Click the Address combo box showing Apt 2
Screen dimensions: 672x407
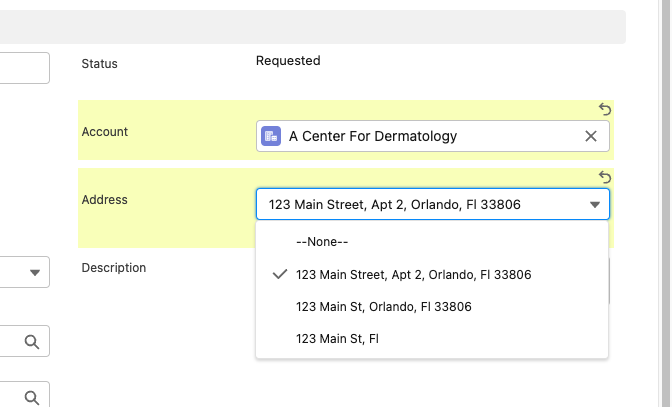point(420,205)
